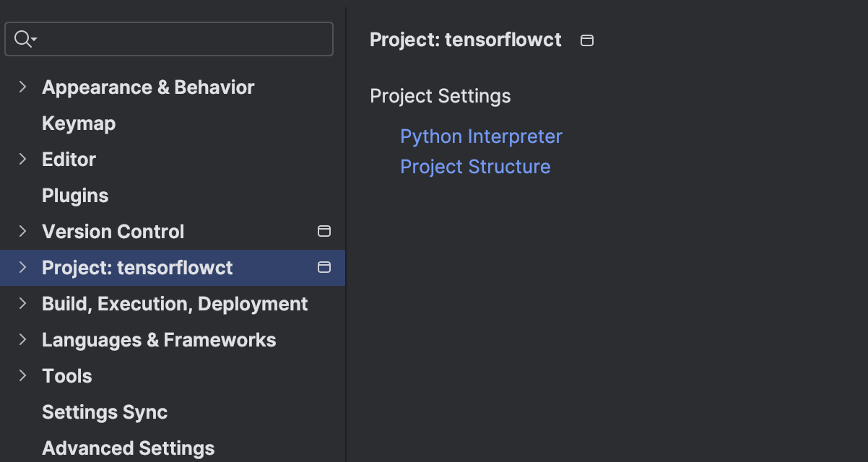The height and width of the screenshot is (462, 868).
Task: Expand the Editor settings node
Action: (x=22, y=160)
